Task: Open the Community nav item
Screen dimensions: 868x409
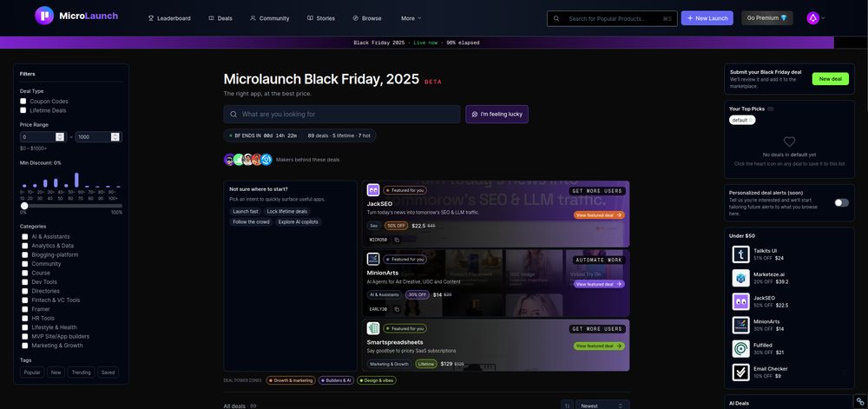Action: point(270,18)
